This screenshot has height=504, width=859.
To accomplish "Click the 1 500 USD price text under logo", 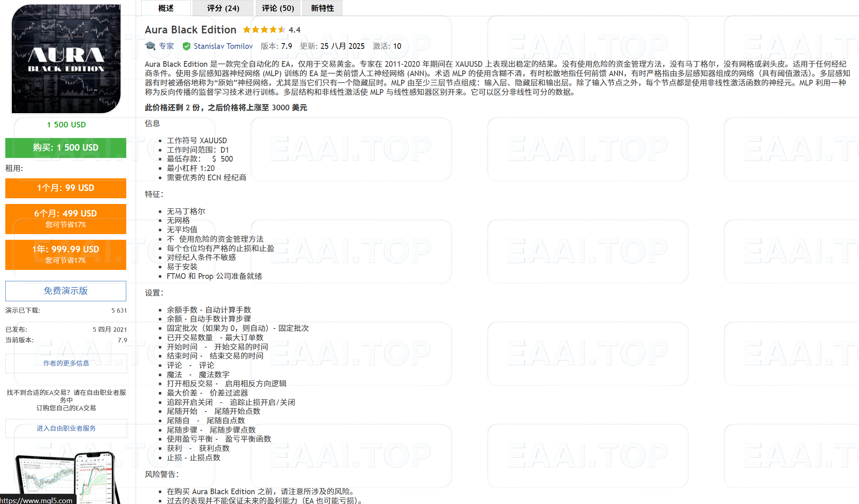I will (66, 125).
